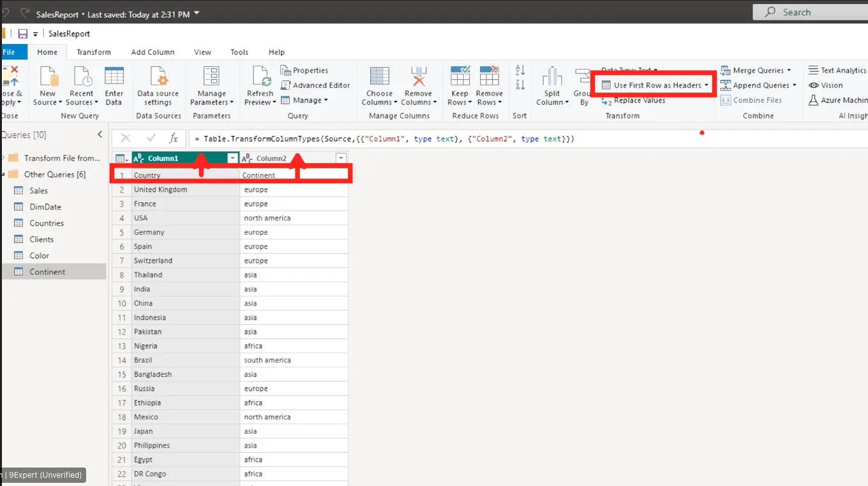868x486 pixels.
Task: Open New Source icon
Action: [49, 76]
